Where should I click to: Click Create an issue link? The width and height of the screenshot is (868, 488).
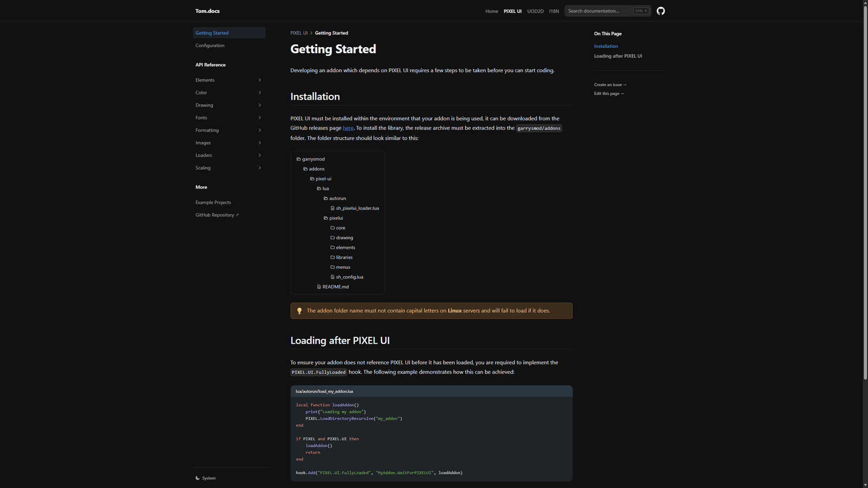[610, 85]
